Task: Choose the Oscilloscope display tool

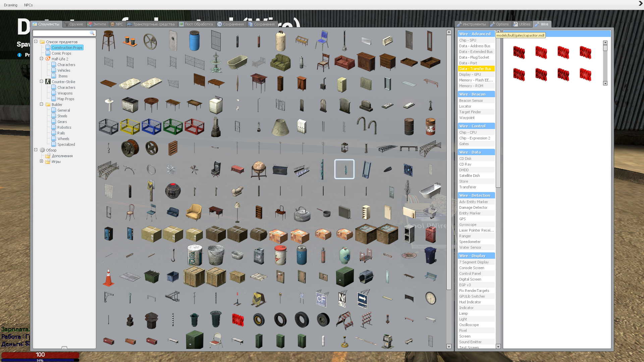Action: pos(476,325)
